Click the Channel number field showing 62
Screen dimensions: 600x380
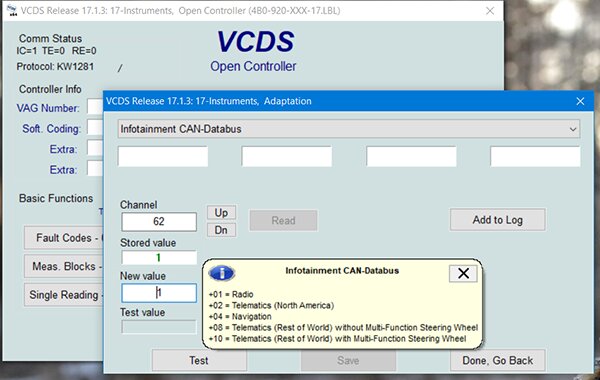(159, 222)
